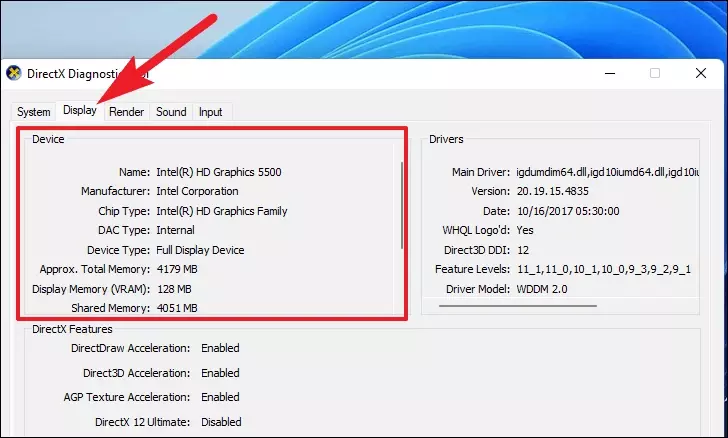Open the Render tab
728x438 pixels.
pos(126,112)
